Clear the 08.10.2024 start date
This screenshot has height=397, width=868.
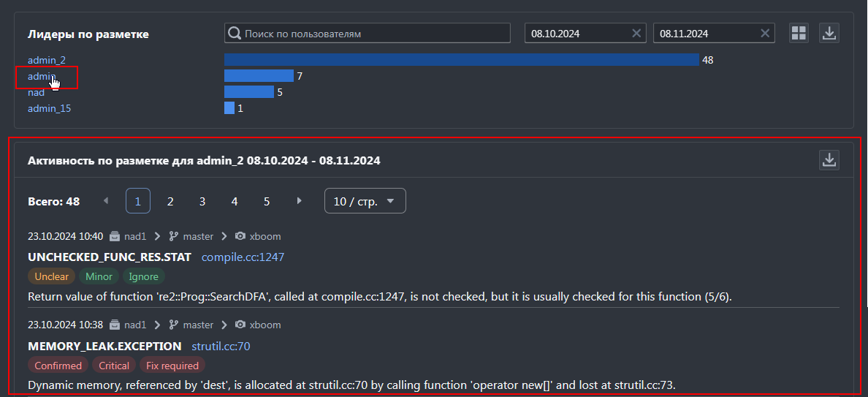coord(636,33)
